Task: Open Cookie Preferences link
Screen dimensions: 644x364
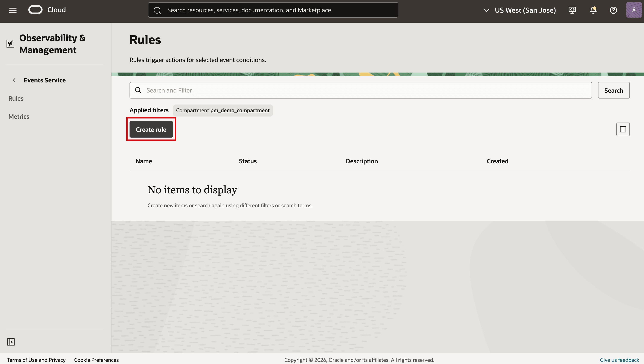Action: (x=96, y=360)
